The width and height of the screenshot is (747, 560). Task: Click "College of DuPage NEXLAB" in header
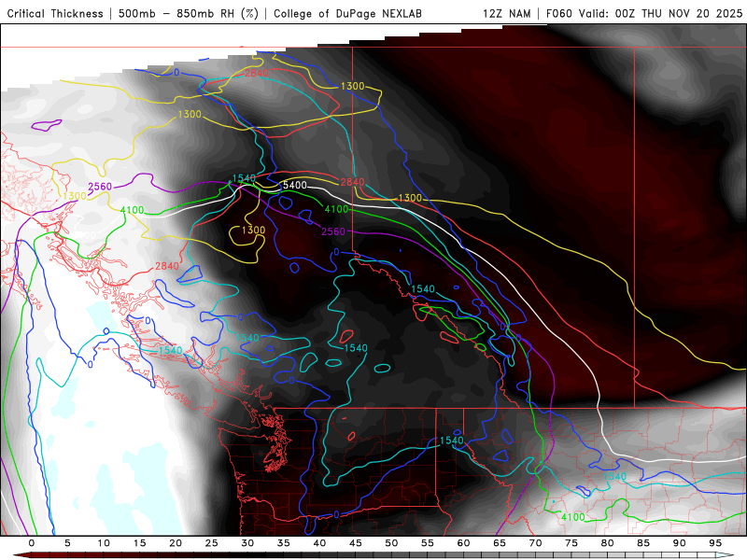coord(347,13)
